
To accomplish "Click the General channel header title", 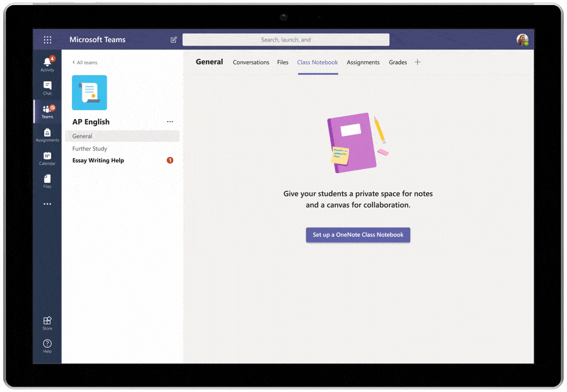I will (209, 62).
